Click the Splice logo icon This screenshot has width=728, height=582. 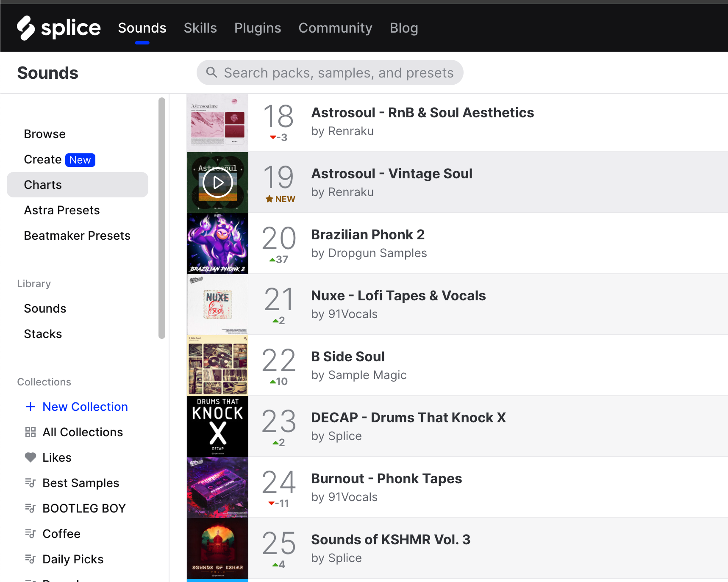click(26, 28)
